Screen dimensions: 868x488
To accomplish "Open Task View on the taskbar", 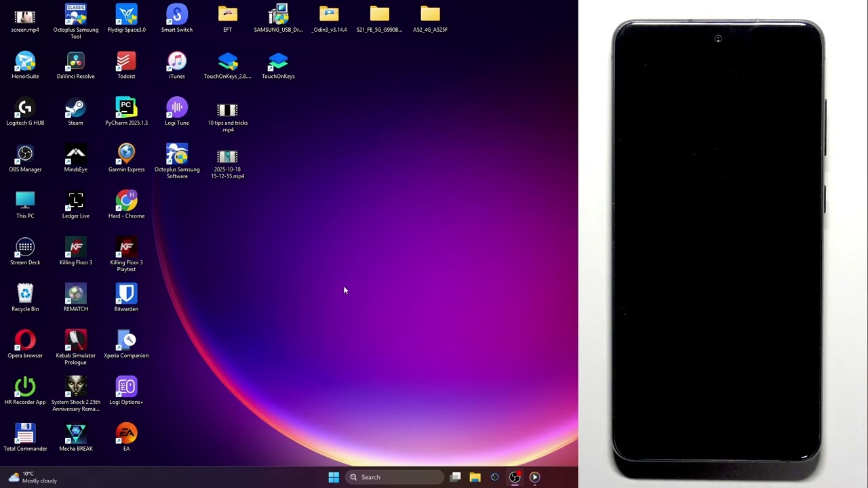I will pyautogui.click(x=456, y=477).
